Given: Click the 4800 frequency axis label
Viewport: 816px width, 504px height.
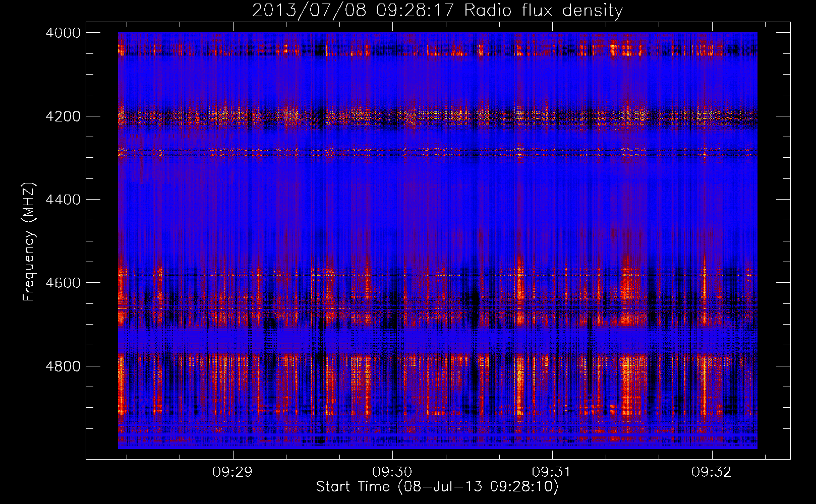Looking at the screenshot, I should point(63,366).
